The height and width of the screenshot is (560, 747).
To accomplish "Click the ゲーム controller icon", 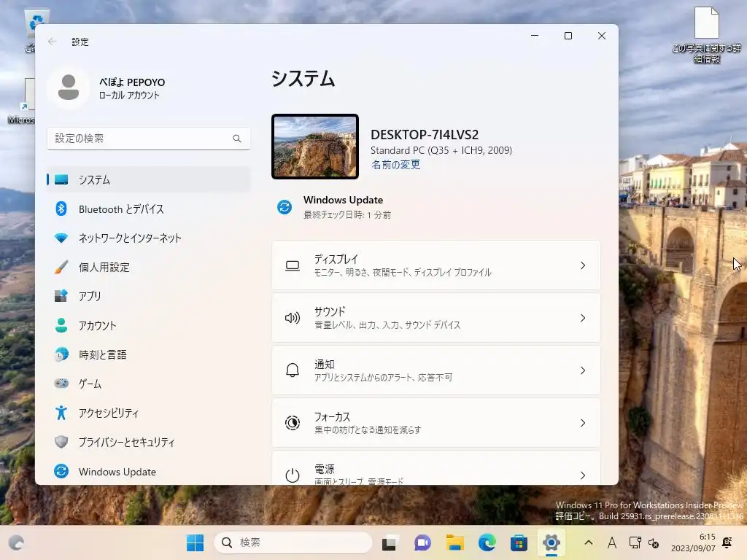I will point(61,384).
